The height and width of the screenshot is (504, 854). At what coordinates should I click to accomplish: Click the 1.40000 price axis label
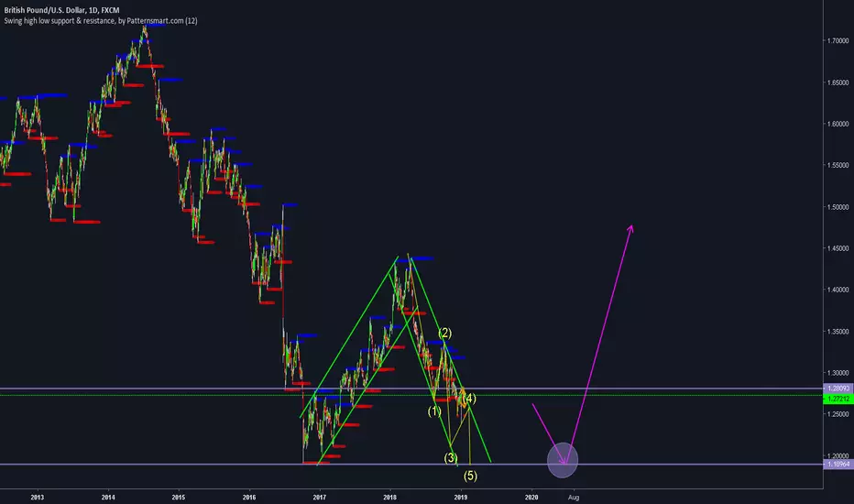[x=838, y=290]
